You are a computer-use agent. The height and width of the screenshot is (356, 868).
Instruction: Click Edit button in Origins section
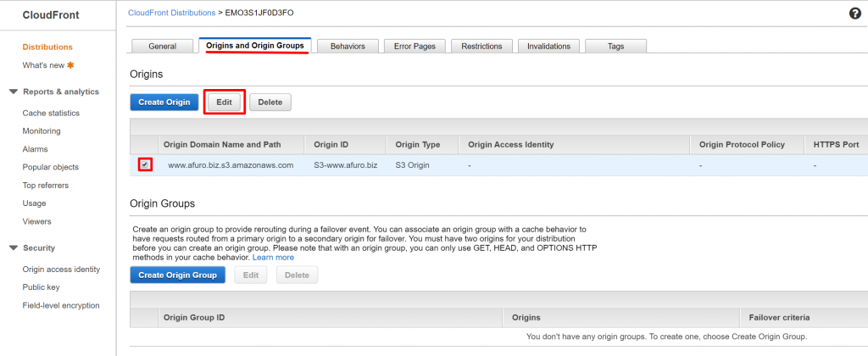coord(224,102)
